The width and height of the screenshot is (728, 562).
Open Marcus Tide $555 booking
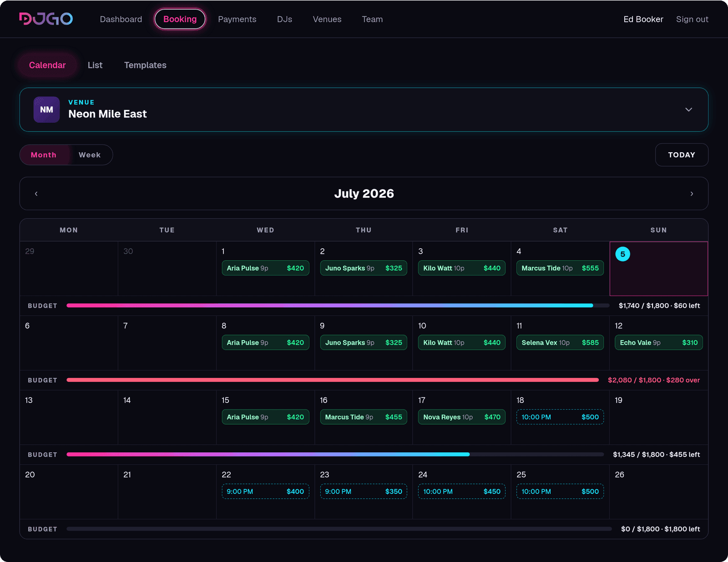pyautogui.click(x=560, y=268)
